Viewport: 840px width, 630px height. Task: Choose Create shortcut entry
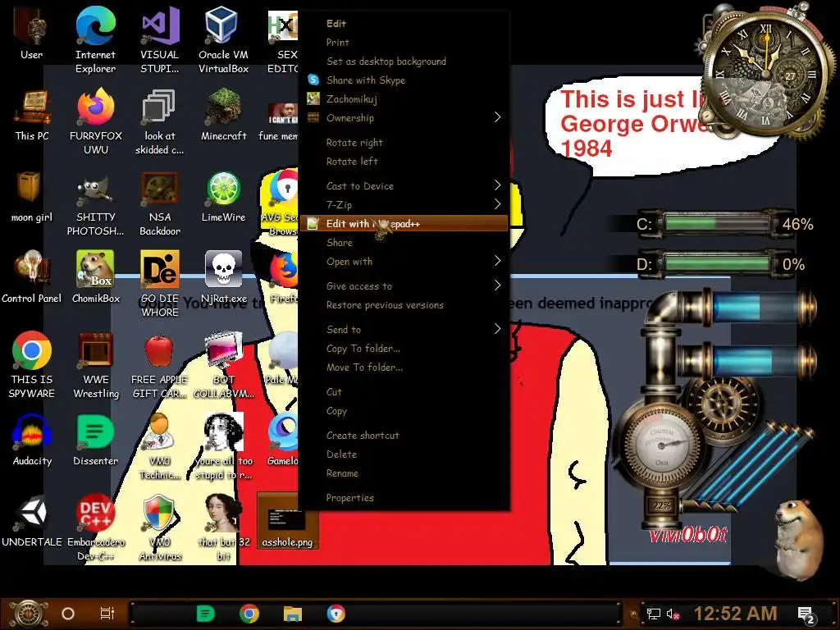pyautogui.click(x=403, y=436)
